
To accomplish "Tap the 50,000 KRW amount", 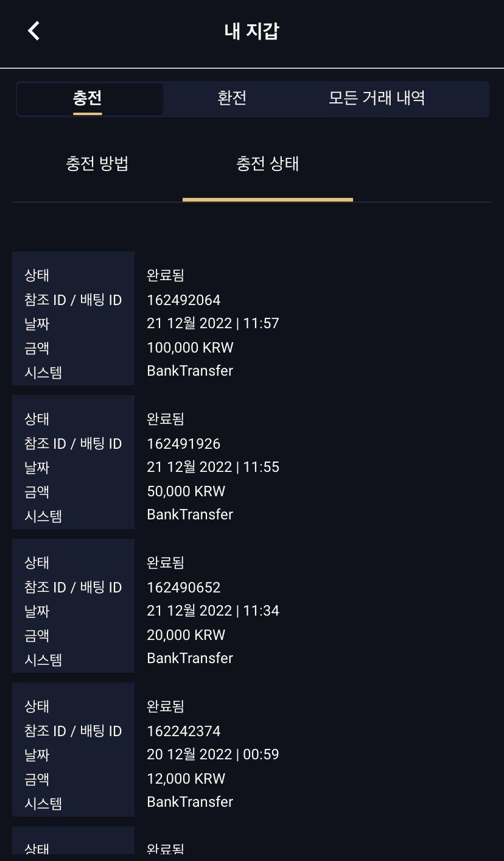I will coord(186,491).
